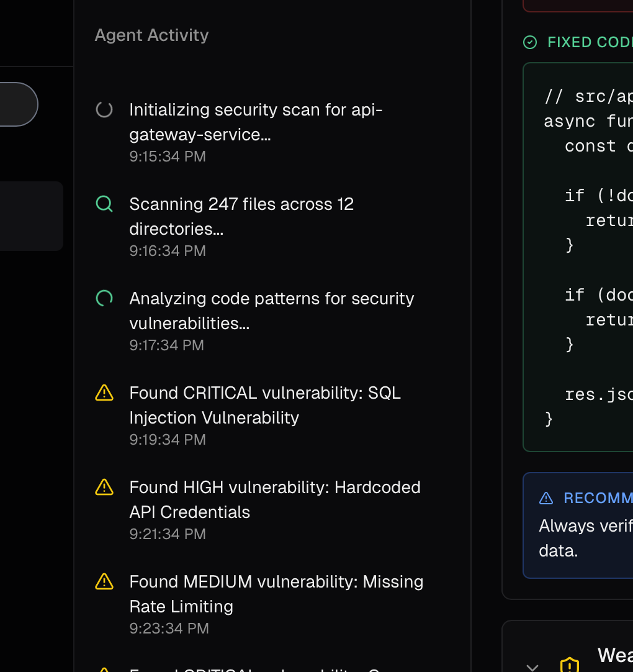The image size is (633, 672).
Task: Select the SQL Injection vulnerability log entry
Action: (265, 405)
